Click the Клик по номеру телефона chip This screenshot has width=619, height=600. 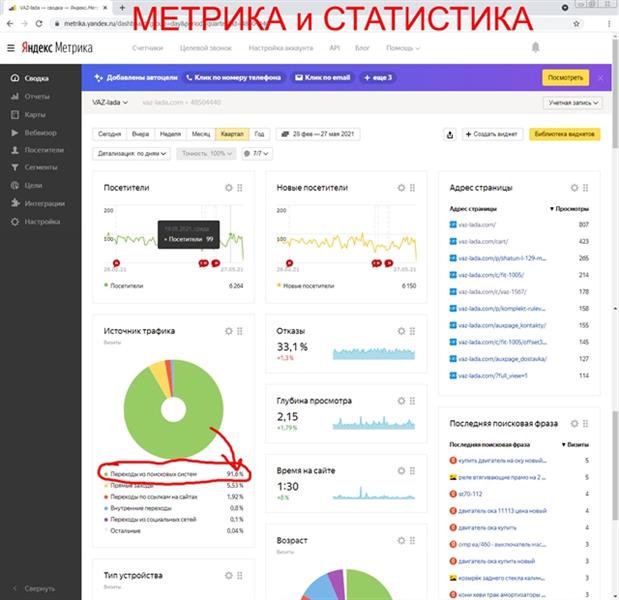(233, 77)
